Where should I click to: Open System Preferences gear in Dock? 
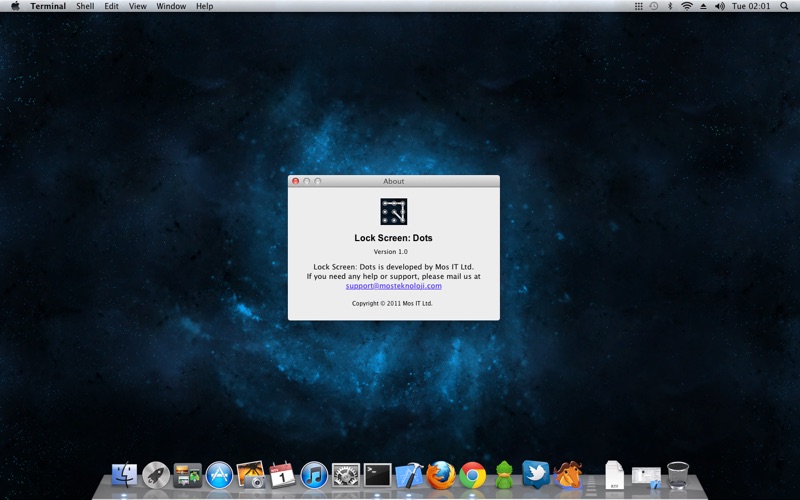pos(346,475)
